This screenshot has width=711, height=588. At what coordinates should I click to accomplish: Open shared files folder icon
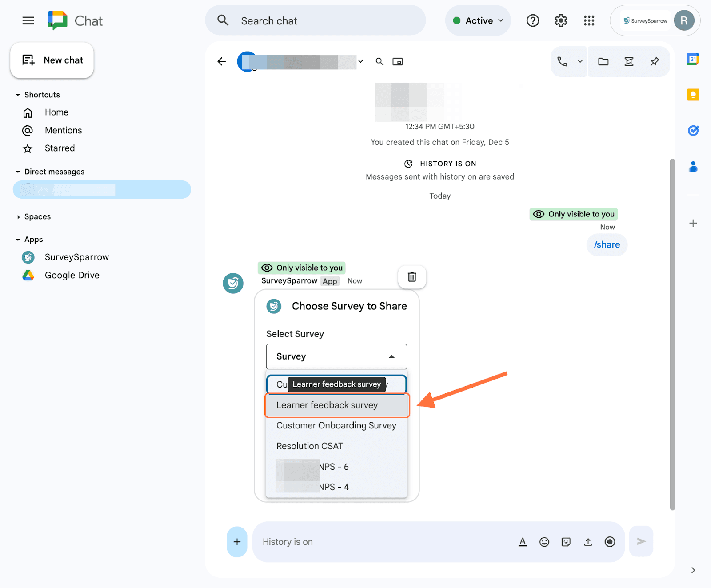click(603, 62)
